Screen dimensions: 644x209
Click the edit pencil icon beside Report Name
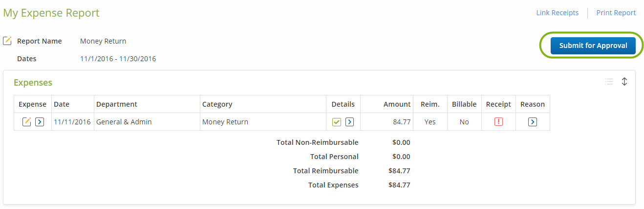tap(7, 41)
